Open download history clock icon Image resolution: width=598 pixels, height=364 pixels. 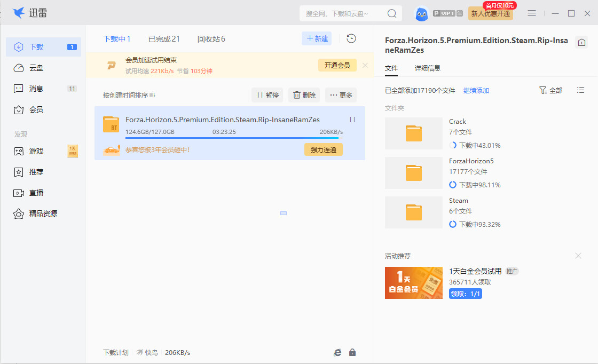(351, 38)
